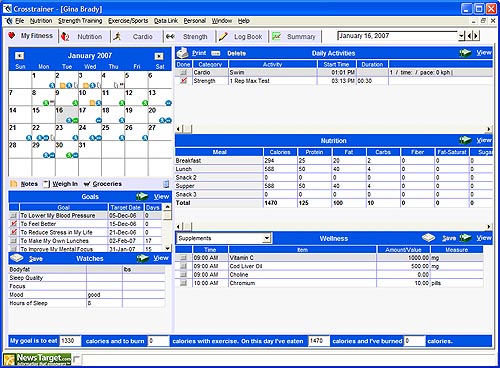Click the green arrow icon in Goals header
The width and height of the screenshot is (500, 368).
tap(142, 196)
